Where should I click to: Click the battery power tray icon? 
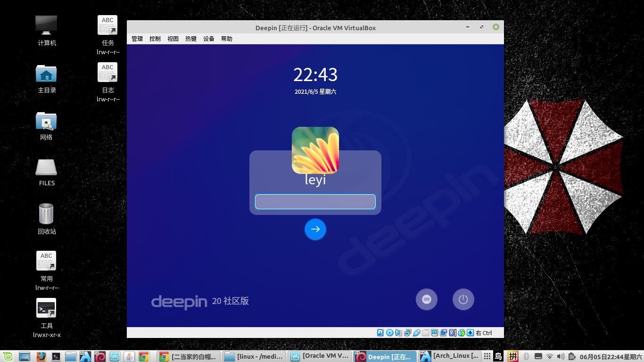point(572,356)
